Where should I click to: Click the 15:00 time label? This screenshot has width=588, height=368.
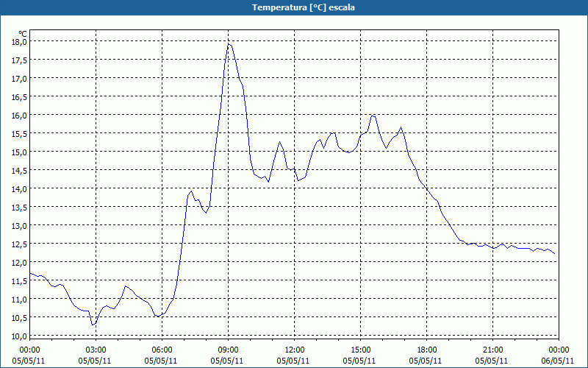click(361, 350)
